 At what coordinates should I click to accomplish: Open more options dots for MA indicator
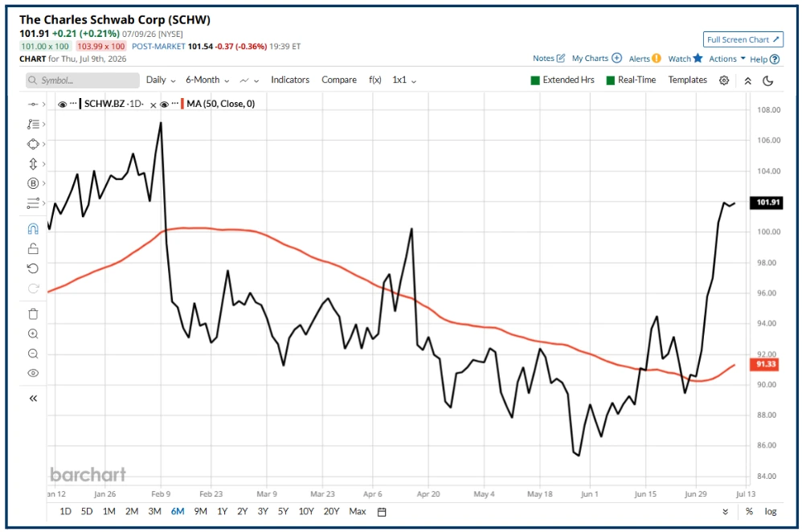175,104
